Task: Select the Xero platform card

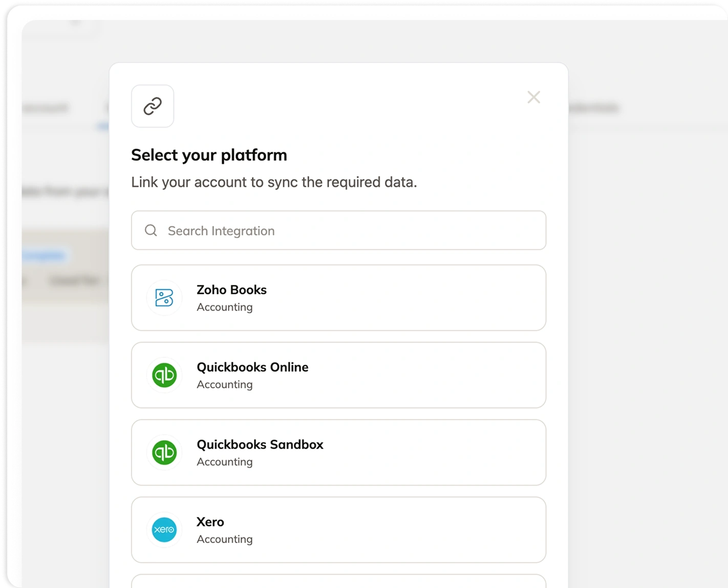Action: (338, 530)
